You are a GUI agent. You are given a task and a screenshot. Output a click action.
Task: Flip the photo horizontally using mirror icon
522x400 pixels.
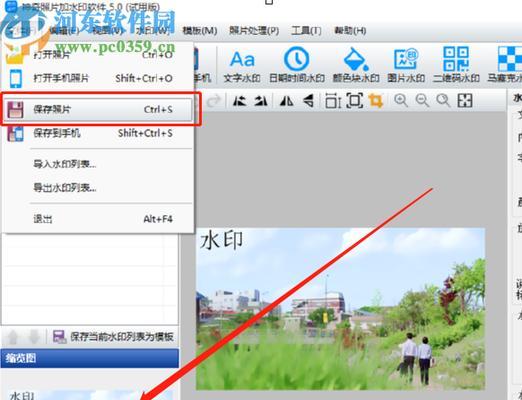tap(287, 100)
